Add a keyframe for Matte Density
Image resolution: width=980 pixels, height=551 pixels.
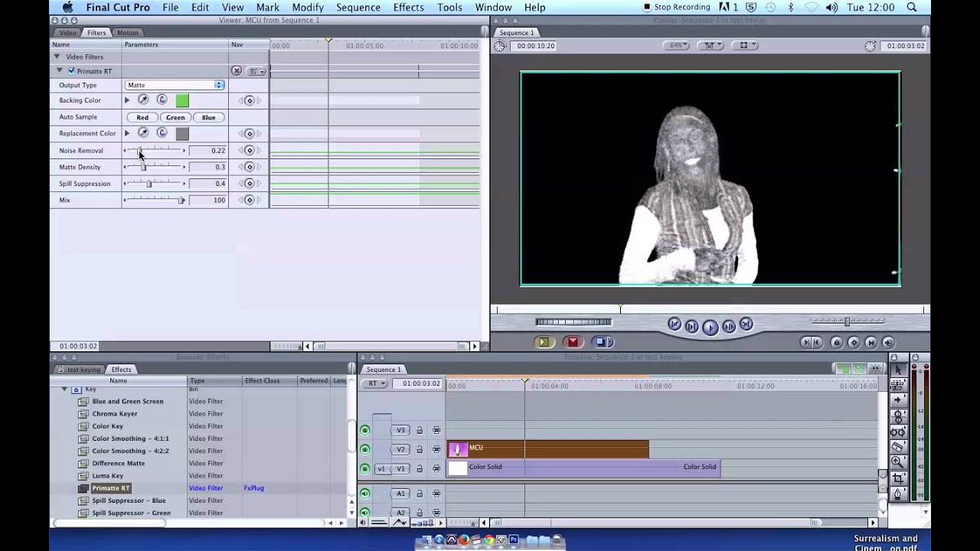point(249,167)
